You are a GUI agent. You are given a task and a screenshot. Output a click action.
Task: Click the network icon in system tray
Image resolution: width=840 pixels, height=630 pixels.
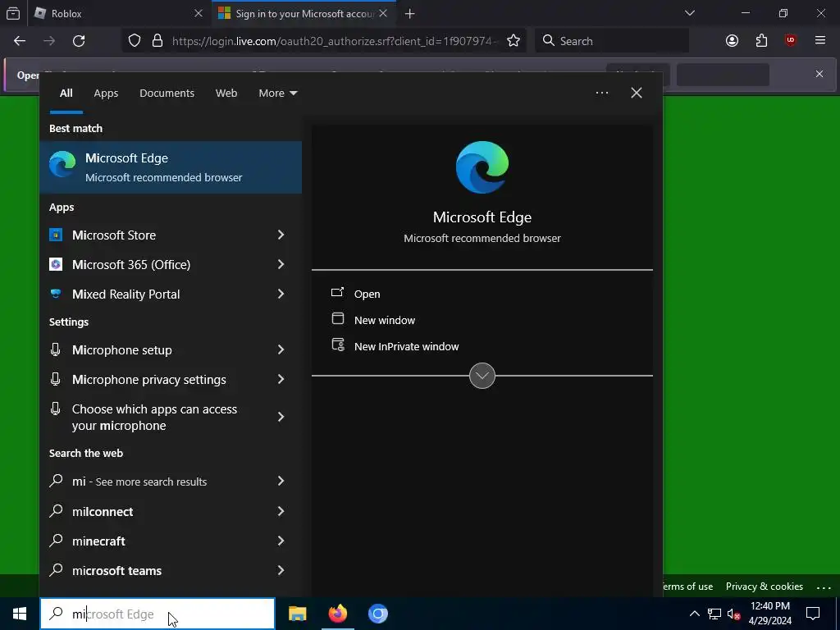(714, 614)
